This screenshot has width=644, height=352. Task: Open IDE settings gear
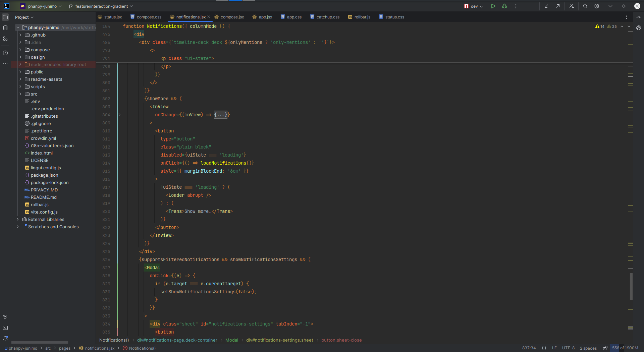point(597,6)
